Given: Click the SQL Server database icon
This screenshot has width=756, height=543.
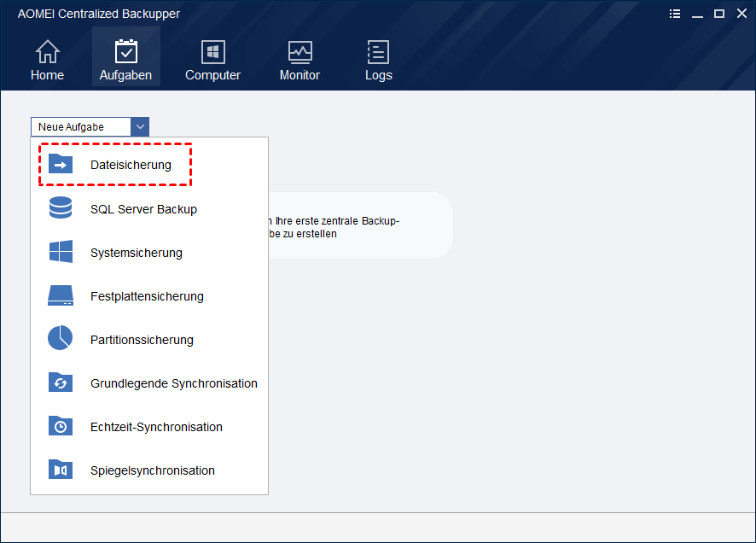Looking at the screenshot, I should (61, 207).
